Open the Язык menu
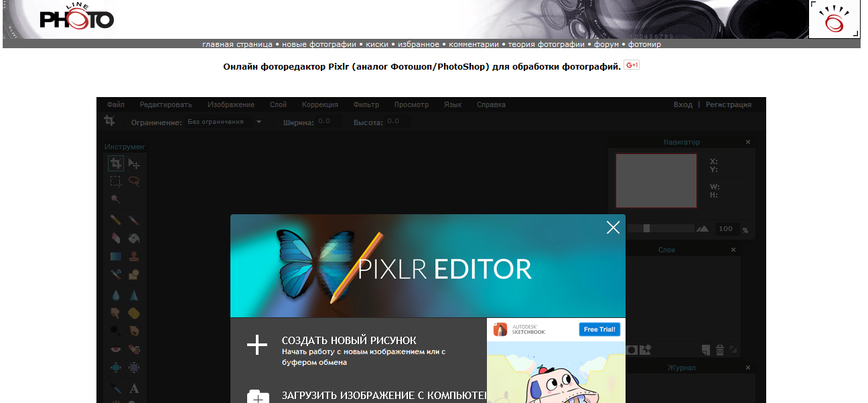The width and height of the screenshot is (868, 403). [x=453, y=104]
